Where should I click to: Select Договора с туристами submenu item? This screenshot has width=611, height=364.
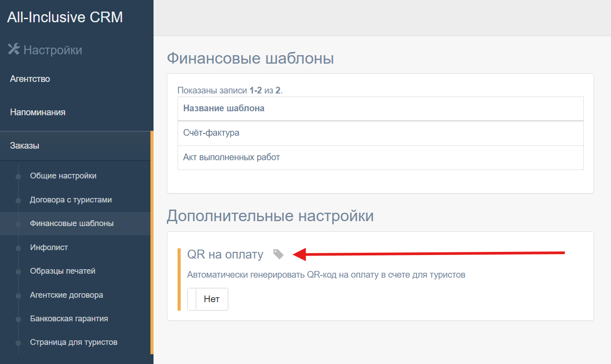click(71, 200)
